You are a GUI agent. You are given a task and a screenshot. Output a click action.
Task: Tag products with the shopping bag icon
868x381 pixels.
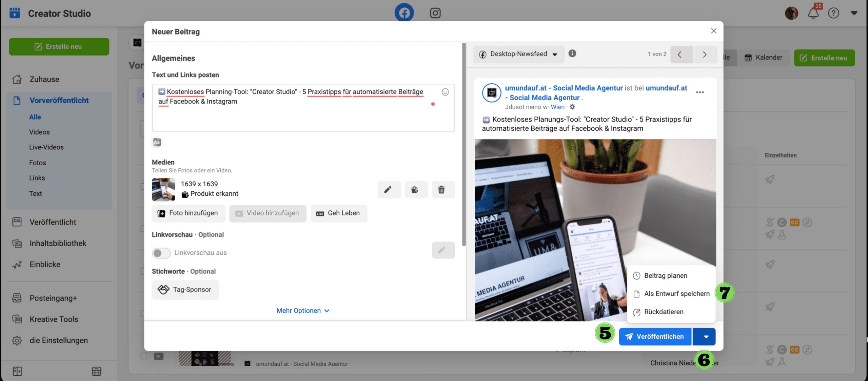pos(416,189)
